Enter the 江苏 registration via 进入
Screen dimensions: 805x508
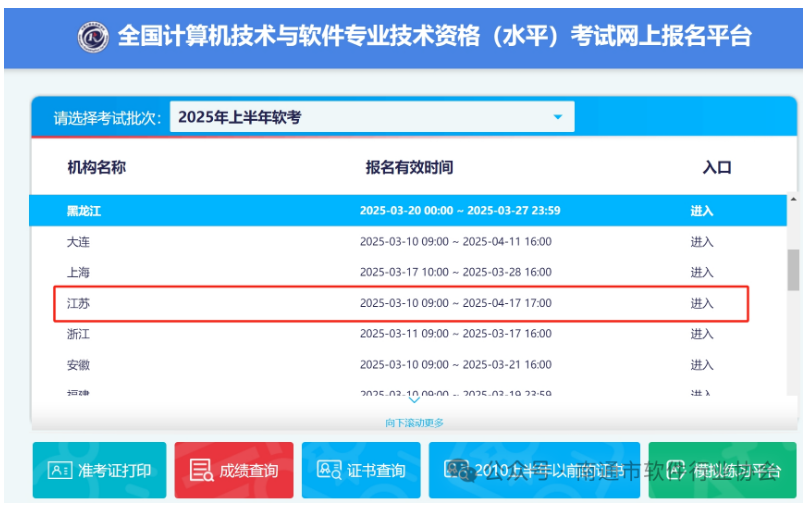click(x=701, y=303)
